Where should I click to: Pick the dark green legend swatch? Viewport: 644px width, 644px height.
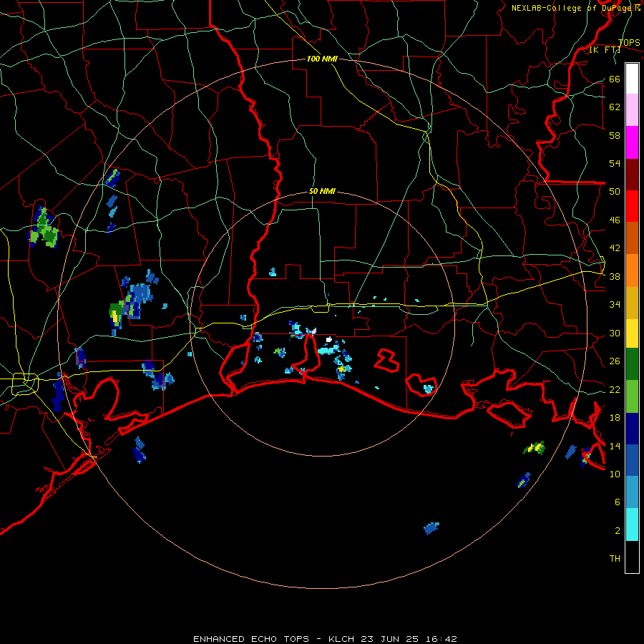coord(632,364)
